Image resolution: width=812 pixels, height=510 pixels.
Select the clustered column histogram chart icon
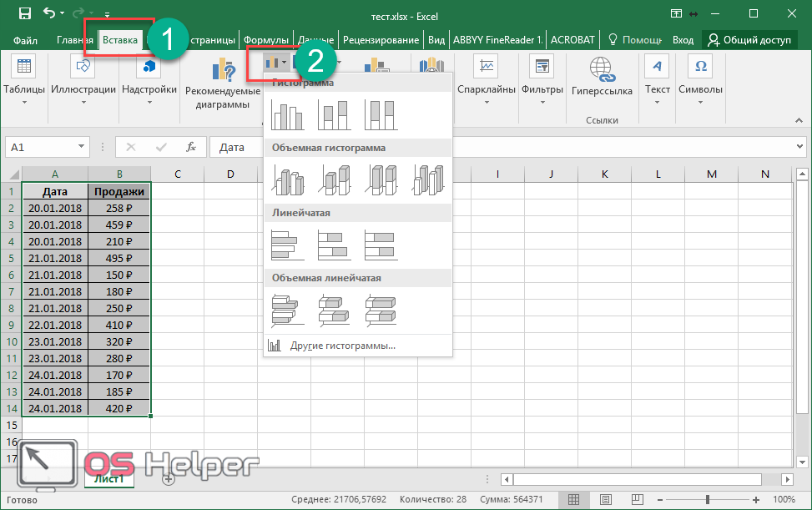point(288,115)
